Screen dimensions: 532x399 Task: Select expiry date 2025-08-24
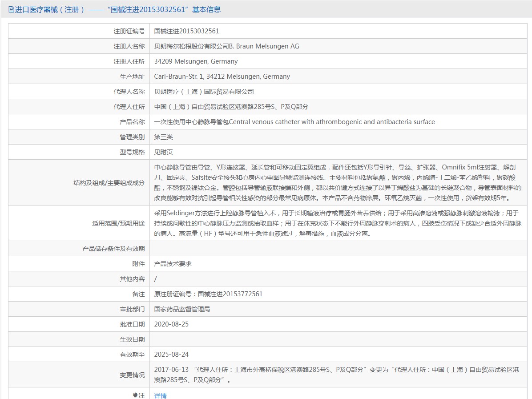171,355
